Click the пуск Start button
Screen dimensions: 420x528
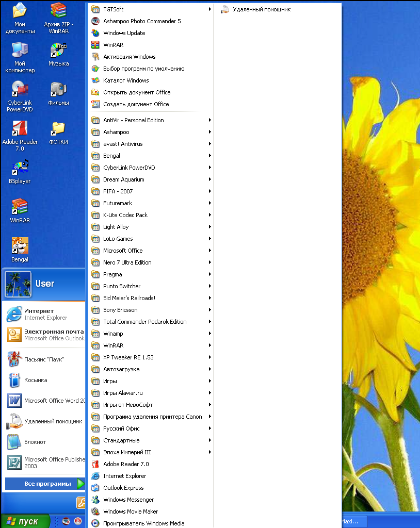pyautogui.click(x=25, y=521)
